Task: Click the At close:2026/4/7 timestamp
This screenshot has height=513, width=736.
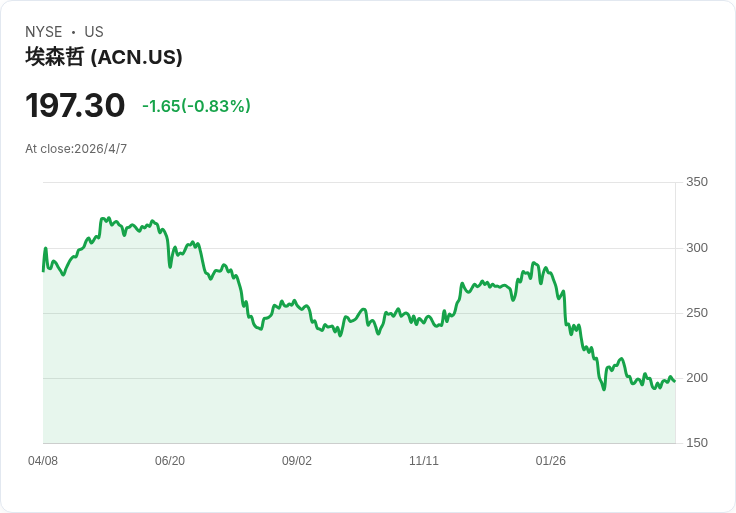Action: [76, 149]
